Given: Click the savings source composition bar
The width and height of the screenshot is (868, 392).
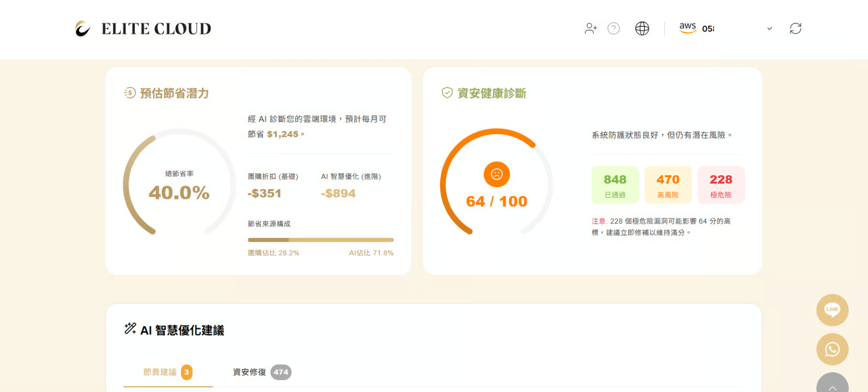Looking at the screenshot, I should (320, 240).
